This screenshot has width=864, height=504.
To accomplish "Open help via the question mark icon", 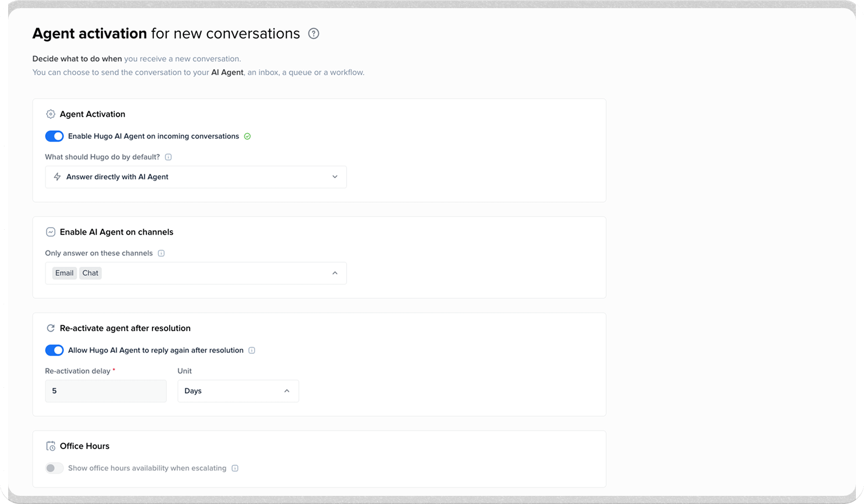I will [x=314, y=33].
